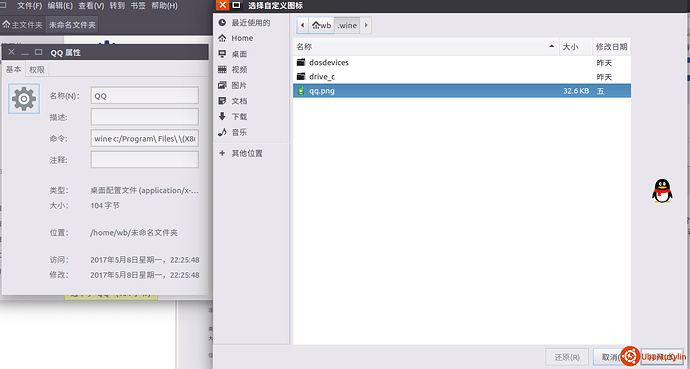
Task: Select 文档 (Documents) in sidebar
Action: click(x=233, y=101)
